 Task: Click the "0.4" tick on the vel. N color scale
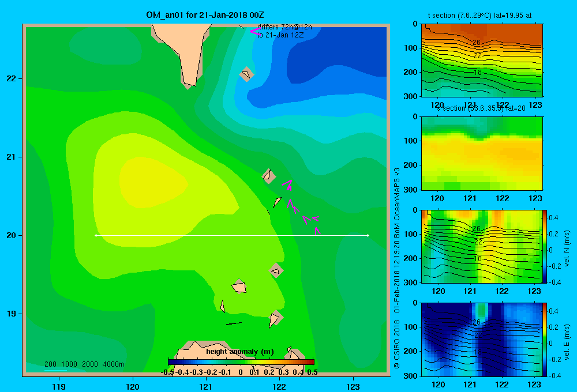554,218
